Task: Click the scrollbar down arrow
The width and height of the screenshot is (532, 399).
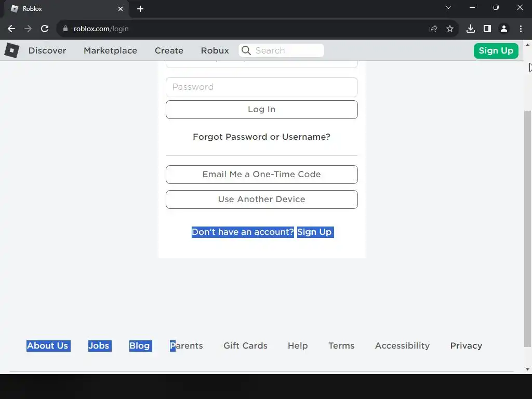Action: [x=528, y=369]
